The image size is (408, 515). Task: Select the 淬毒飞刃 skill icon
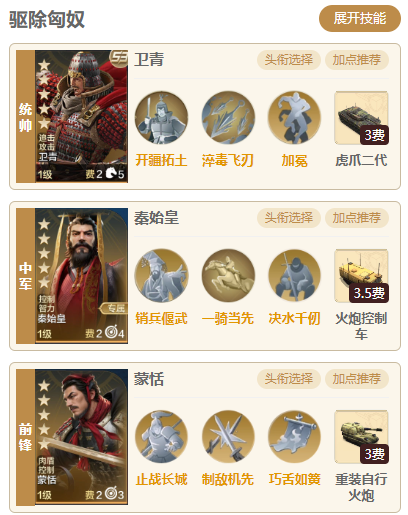point(228,118)
